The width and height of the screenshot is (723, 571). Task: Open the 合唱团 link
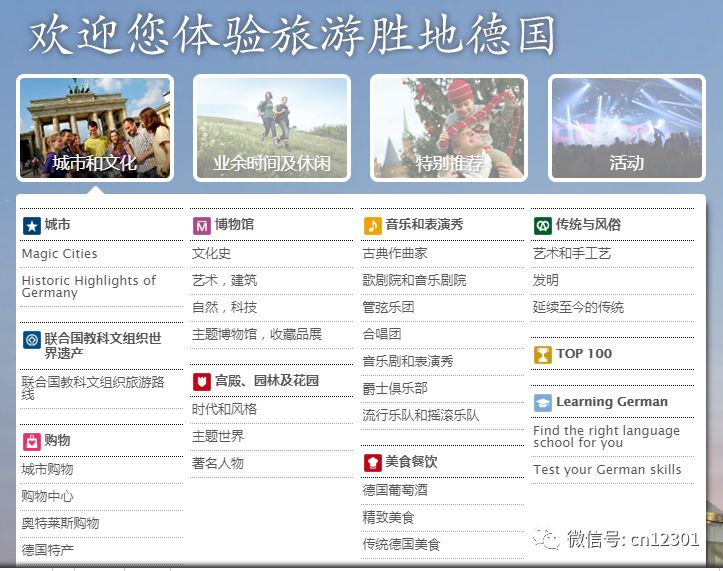click(x=382, y=334)
